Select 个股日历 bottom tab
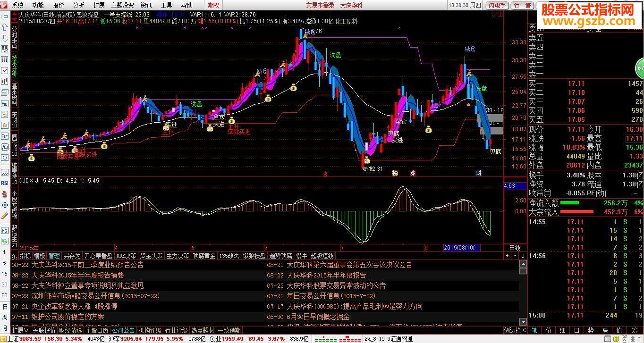The width and height of the screenshot is (644, 343). click(97, 330)
